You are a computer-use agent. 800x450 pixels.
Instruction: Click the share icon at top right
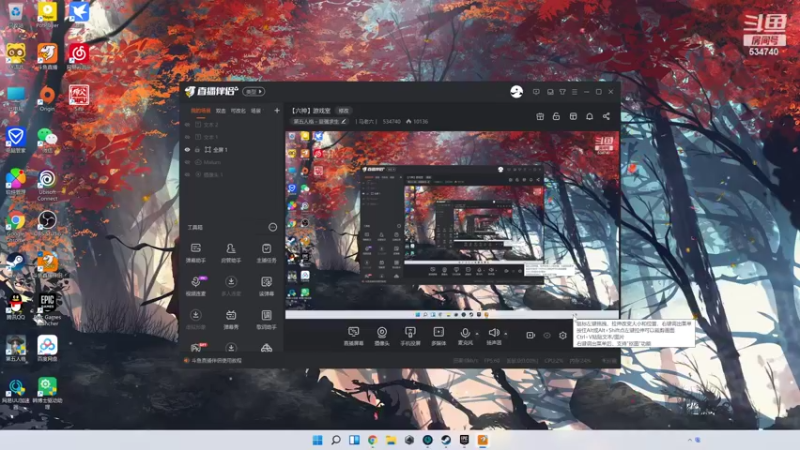coord(606,116)
